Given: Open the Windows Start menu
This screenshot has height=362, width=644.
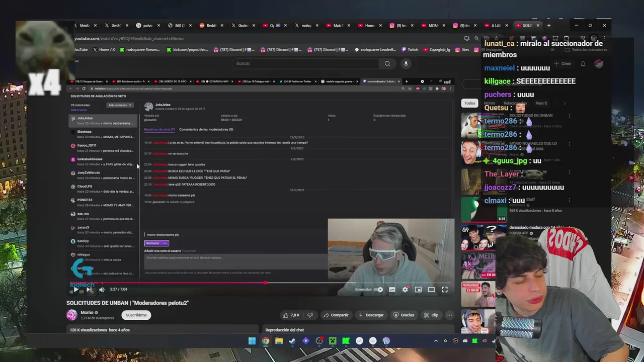Looking at the screenshot, I should [252, 341].
